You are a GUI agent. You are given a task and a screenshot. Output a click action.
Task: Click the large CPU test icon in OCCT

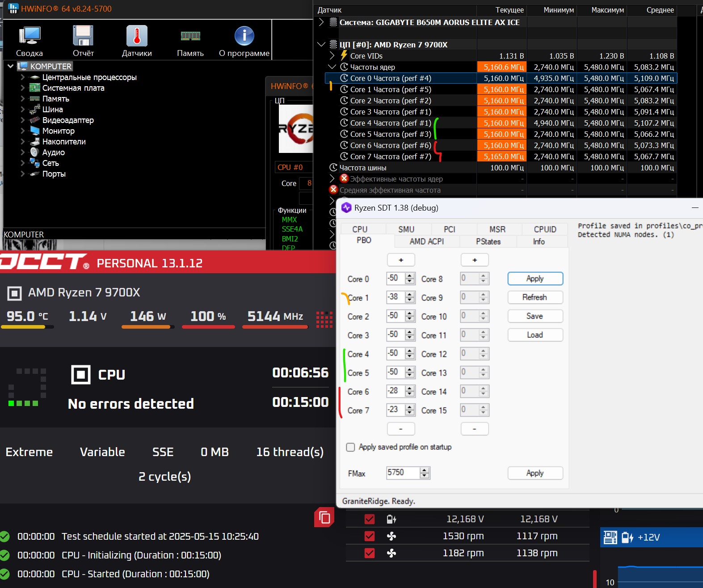tap(81, 374)
